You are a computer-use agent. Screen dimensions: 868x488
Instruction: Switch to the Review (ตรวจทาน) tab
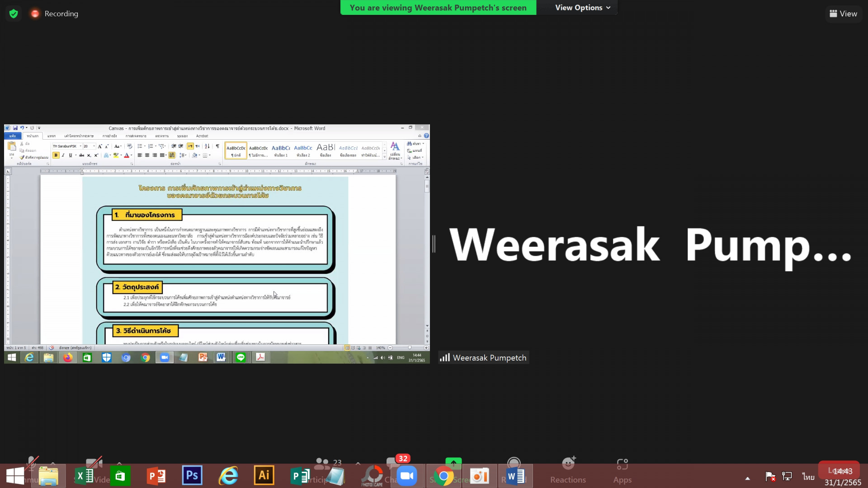point(162,136)
